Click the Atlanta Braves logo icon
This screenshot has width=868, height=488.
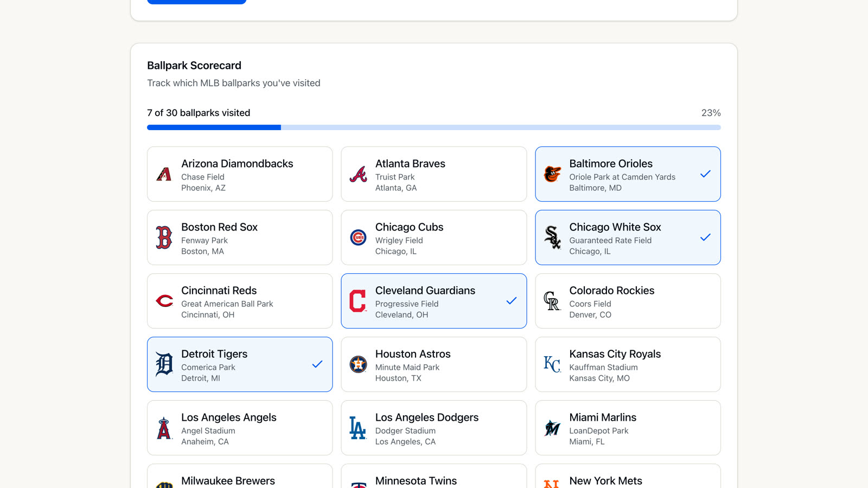pos(358,174)
